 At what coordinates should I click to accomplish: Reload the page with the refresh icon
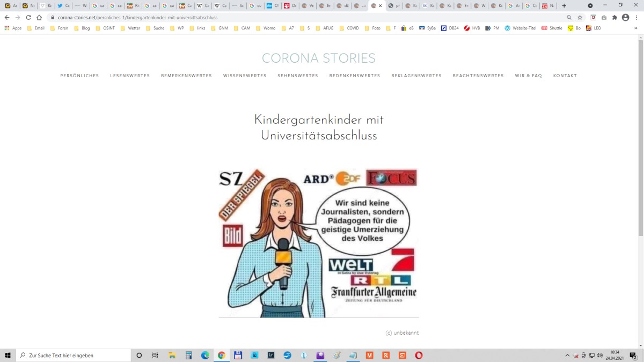pyautogui.click(x=28, y=17)
